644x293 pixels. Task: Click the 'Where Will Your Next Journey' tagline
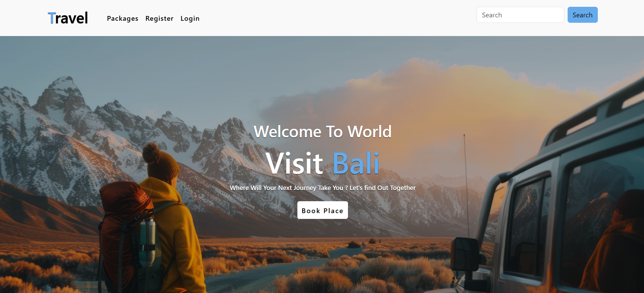click(323, 188)
